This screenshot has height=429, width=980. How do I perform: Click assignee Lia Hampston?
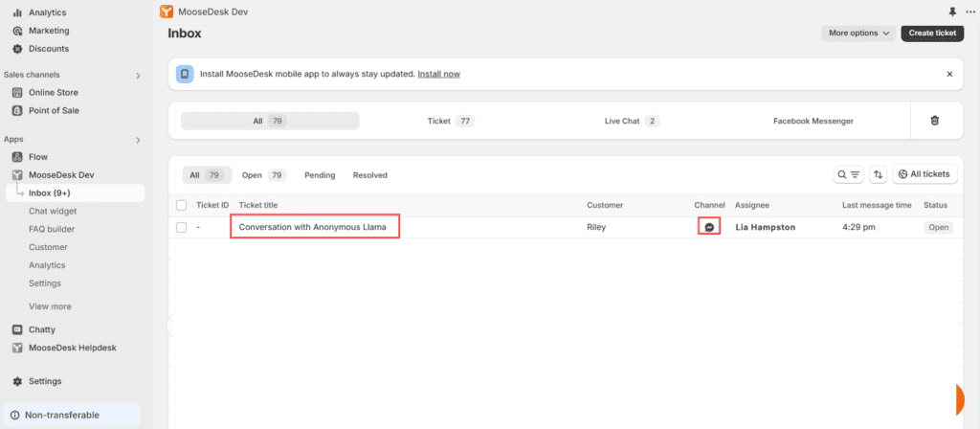click(x=765, y=228)
